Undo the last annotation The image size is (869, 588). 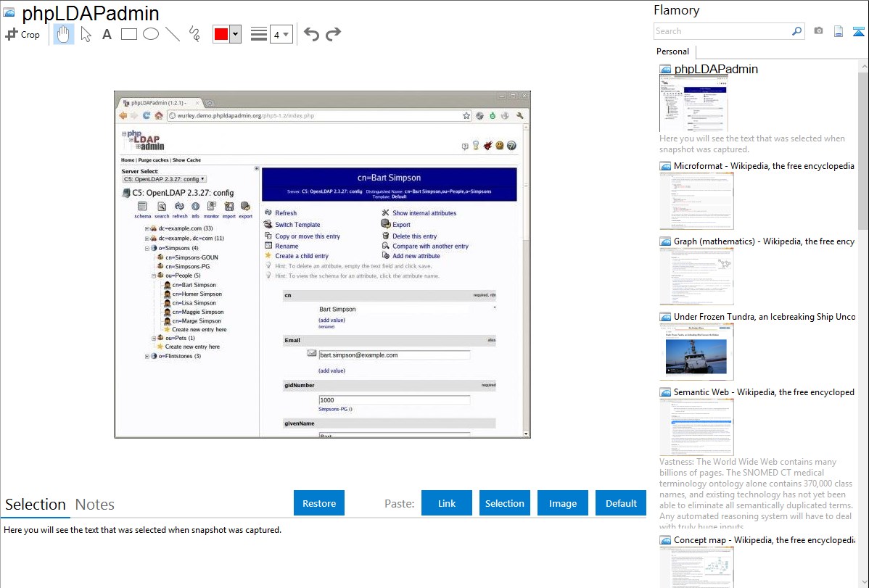[311, 34]
